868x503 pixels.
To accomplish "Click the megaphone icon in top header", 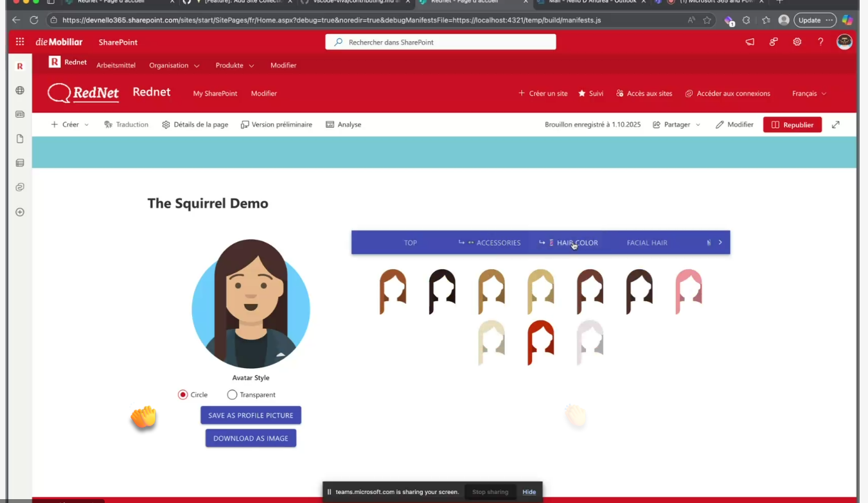I will pos(750,42).
